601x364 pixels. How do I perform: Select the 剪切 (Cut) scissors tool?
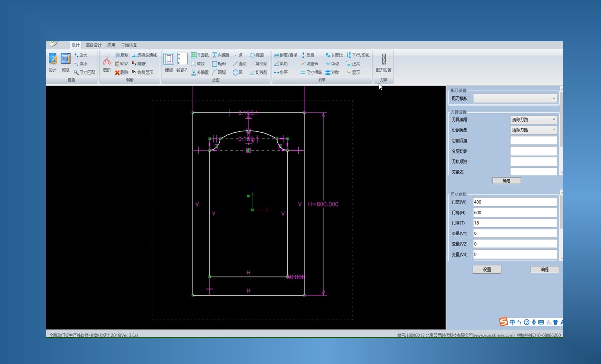coord(107,60)
